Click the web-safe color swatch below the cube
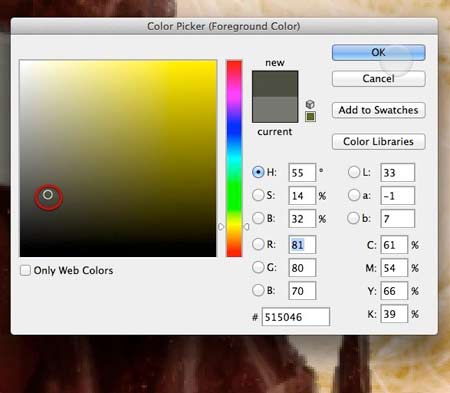Viewport: 450px width, 393px height. (310, 116)
